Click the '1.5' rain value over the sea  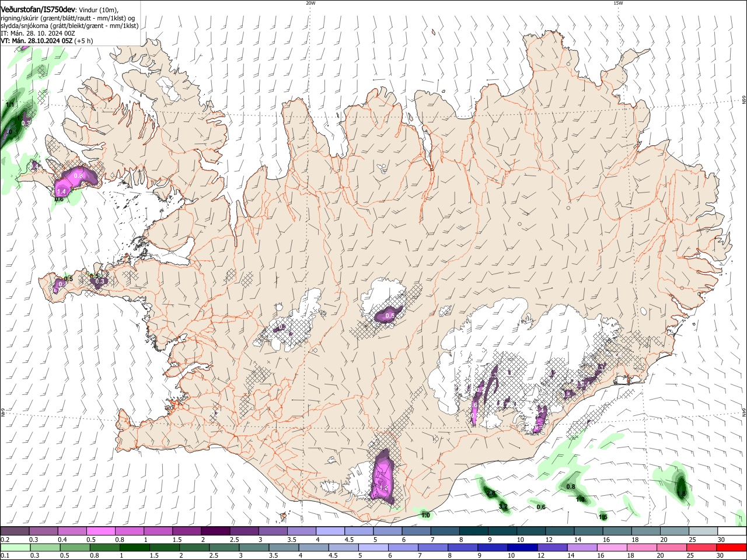coord(603,517)
